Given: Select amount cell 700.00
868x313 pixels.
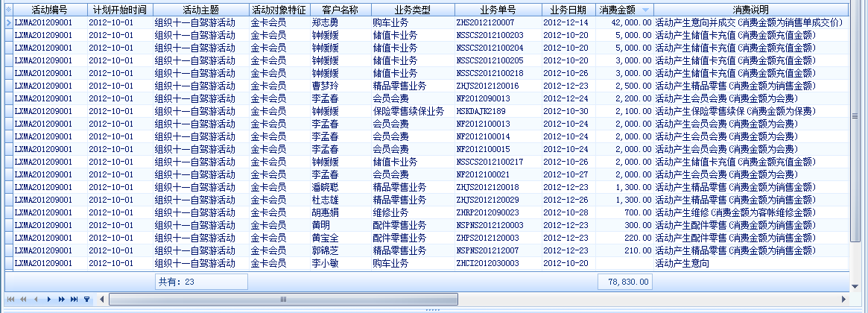Looking at the screenshot, I should 624,212.
